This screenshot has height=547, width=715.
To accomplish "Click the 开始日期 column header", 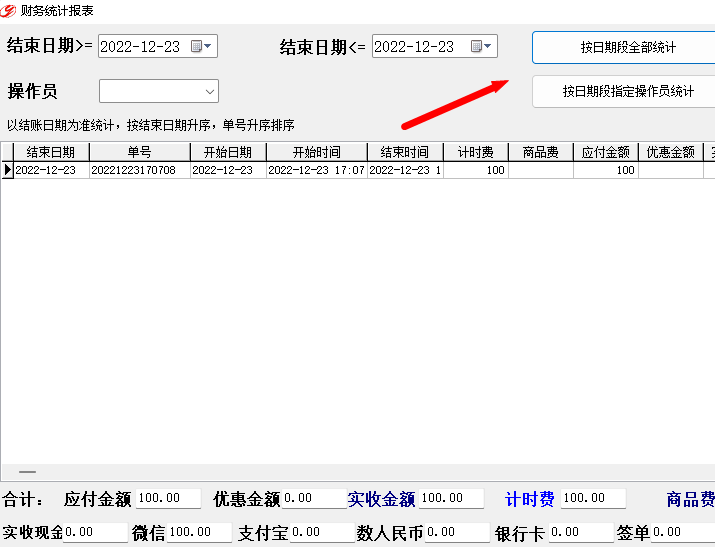I will coord(228,152).
